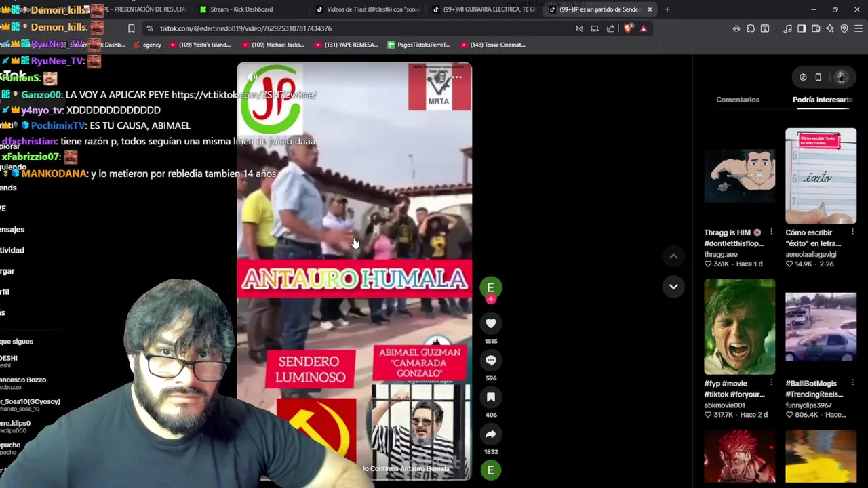Image resolution: width=868 pixels, height=488 pixels.
Task: Open more options for Cómo escribir video
Action: tap(852, 232)
